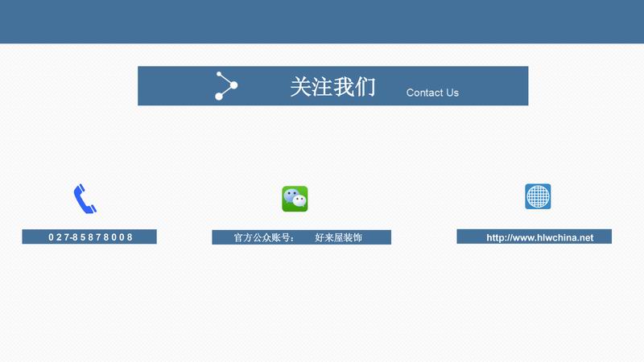
Task: Click the share nodes icon in header
Action: click(x=226, y=86)
